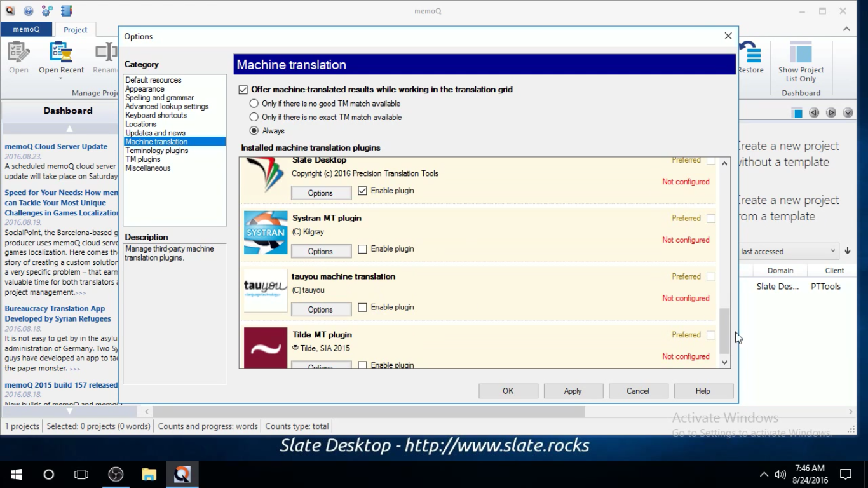Click the main window horizontal scrollbar thumb
This screenshot has height=488, width=868.
click(x=369, y=412)
